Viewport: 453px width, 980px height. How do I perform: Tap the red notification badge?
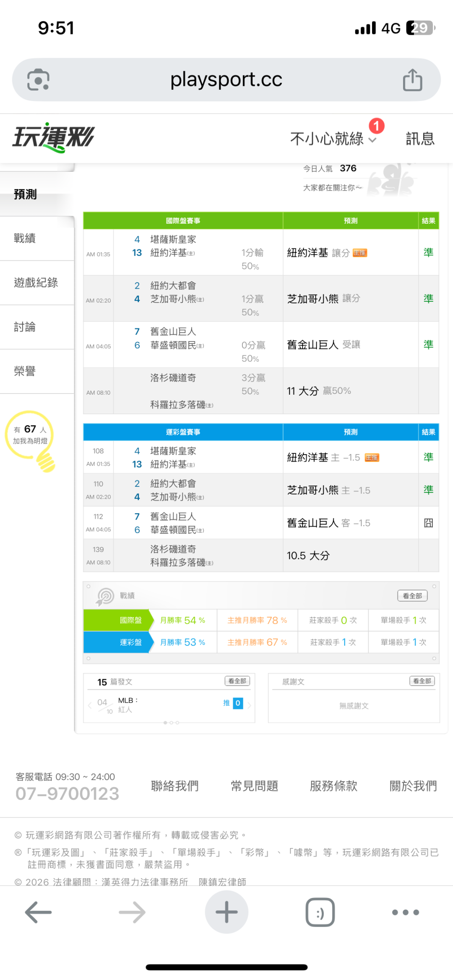click(376, 126)
